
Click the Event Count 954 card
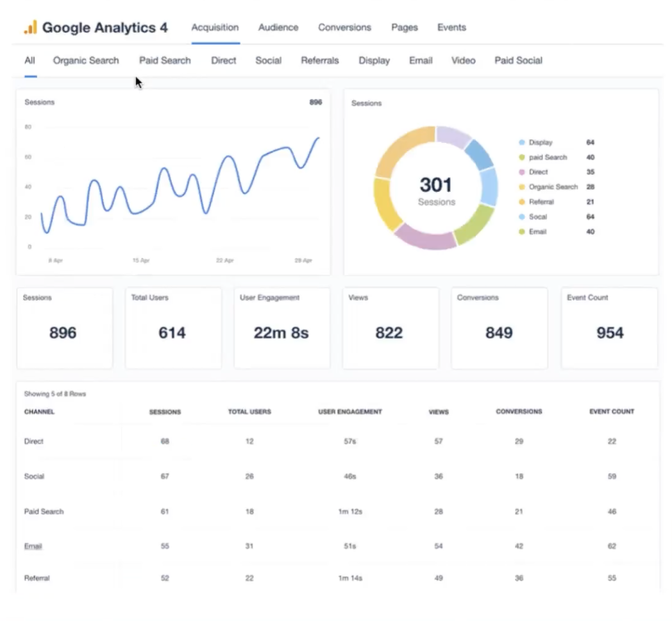[x=609, y=328]
